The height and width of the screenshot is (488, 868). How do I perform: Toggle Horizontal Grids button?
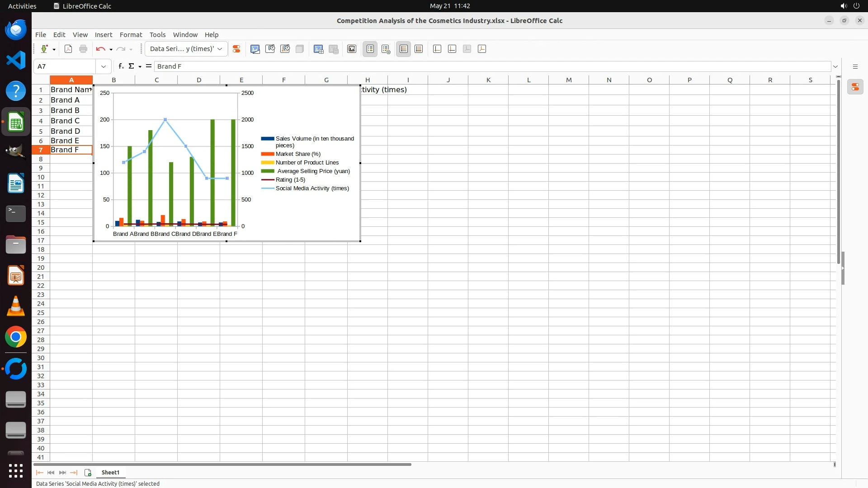(403, 49)
